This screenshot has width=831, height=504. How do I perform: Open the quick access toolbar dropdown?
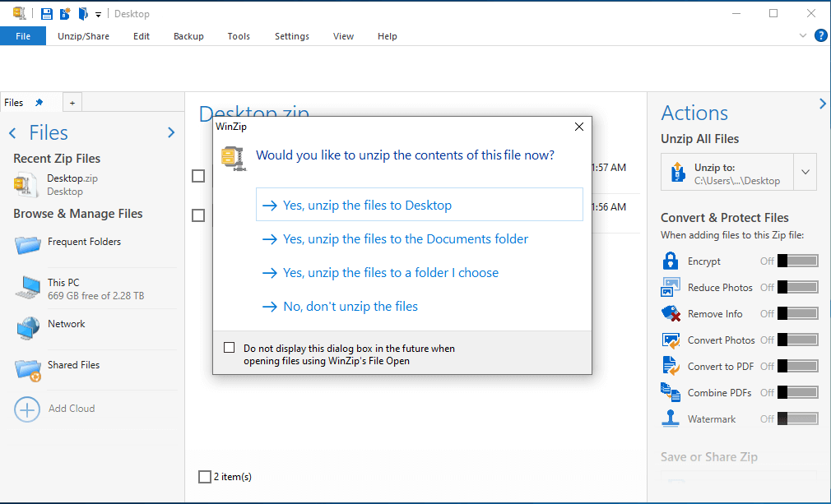(97, 14)
